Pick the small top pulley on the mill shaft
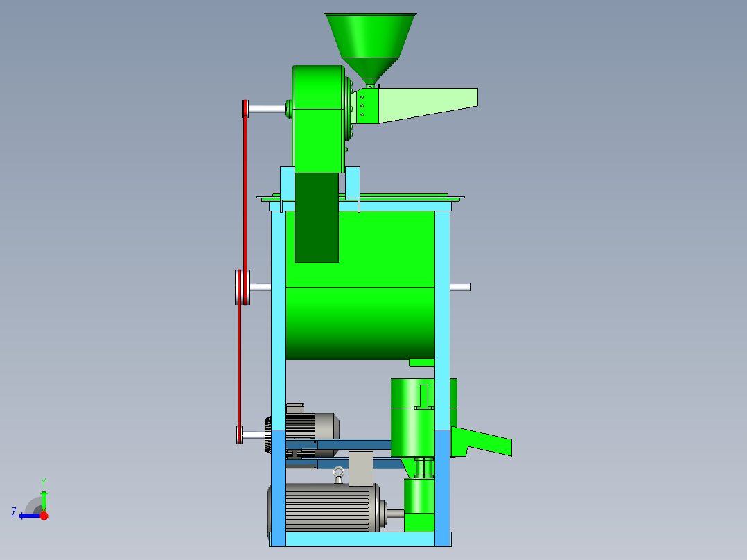Viewport: 747px width, 560px height. tap(245, 108)
